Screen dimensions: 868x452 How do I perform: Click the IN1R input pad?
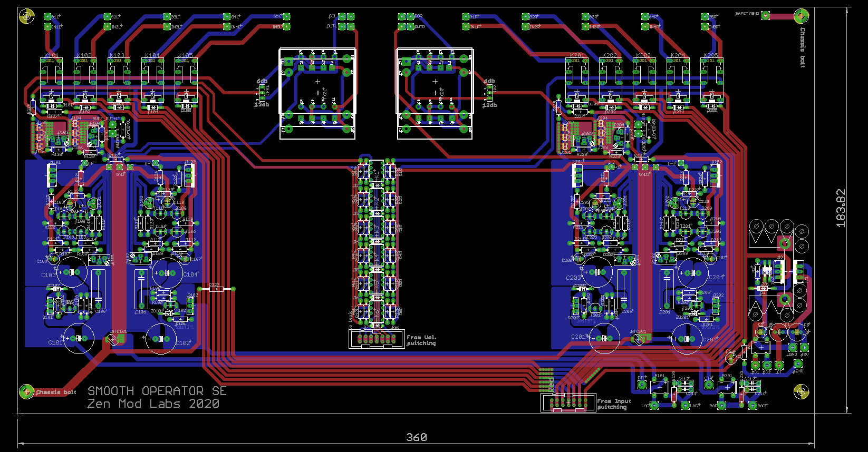[x=466, y=26]
